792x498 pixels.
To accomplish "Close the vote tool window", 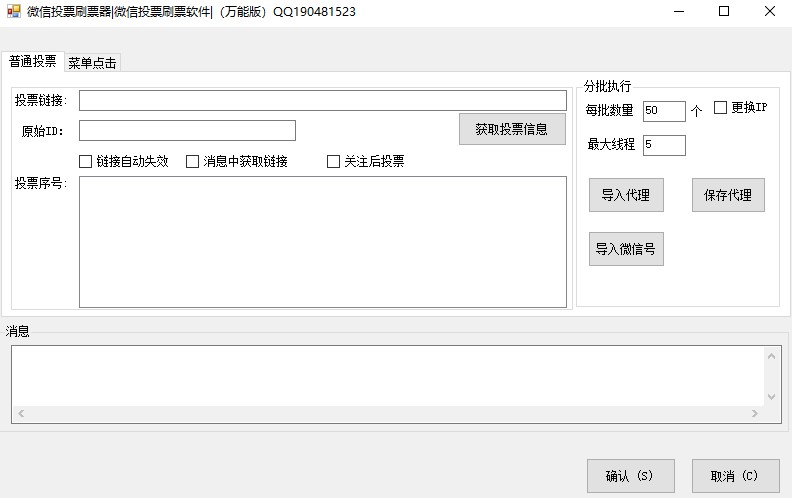I will (x=770, y=11).
